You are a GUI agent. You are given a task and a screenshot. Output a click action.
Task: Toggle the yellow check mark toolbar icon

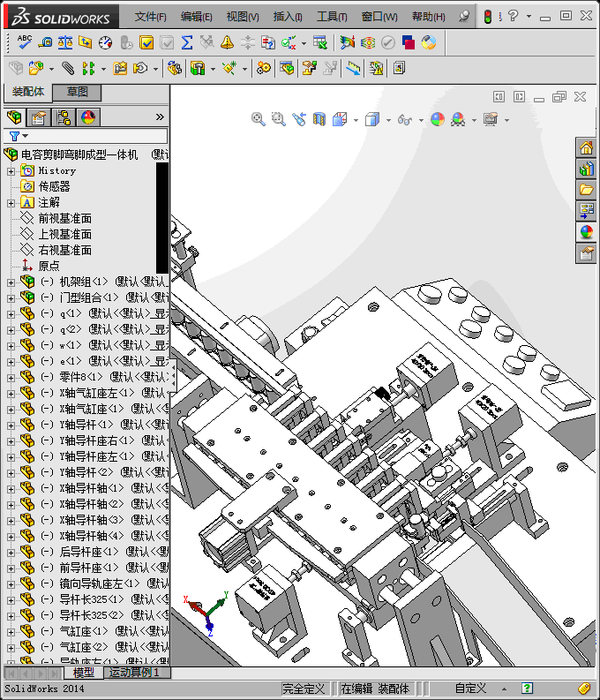tap(146, 41)
